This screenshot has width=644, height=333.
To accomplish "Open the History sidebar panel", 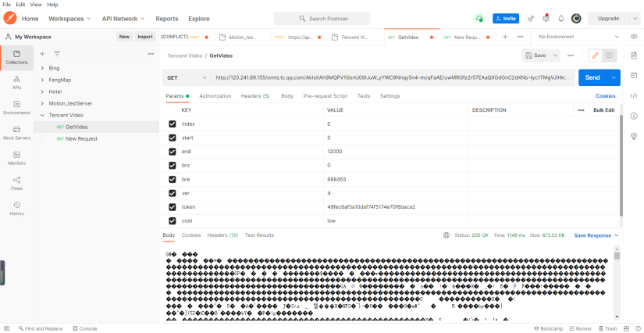I will click(x=17, y=209).
